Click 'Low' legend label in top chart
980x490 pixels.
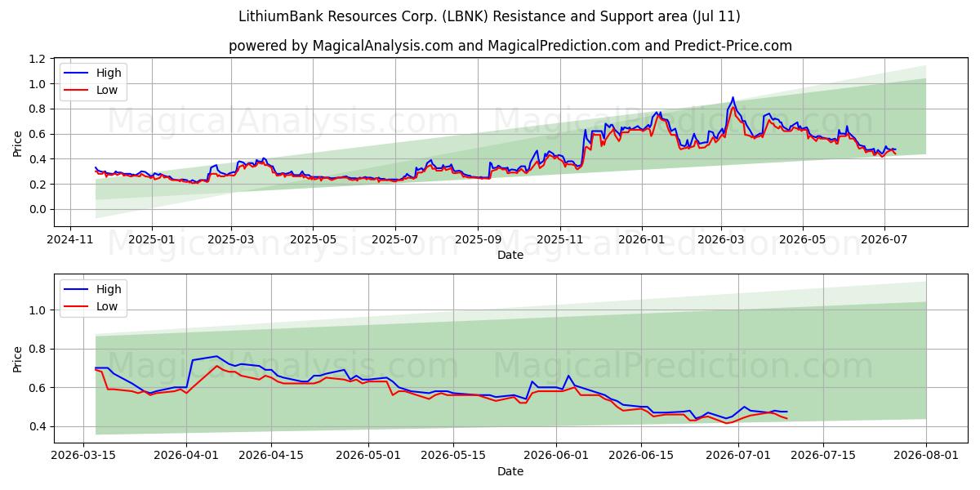107,90
